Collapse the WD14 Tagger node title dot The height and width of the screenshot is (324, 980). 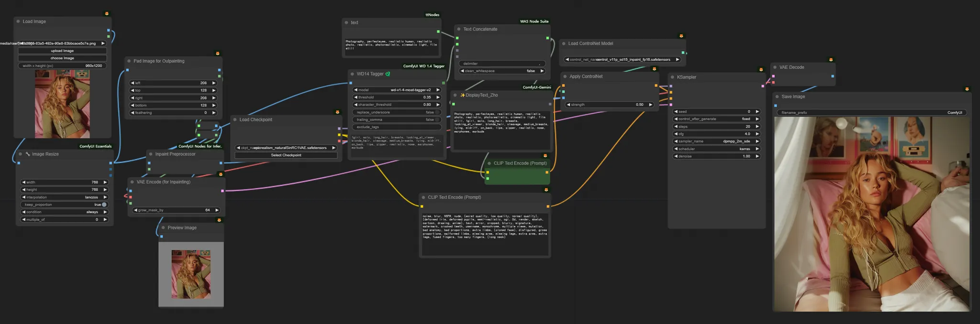tap(352, 74)
